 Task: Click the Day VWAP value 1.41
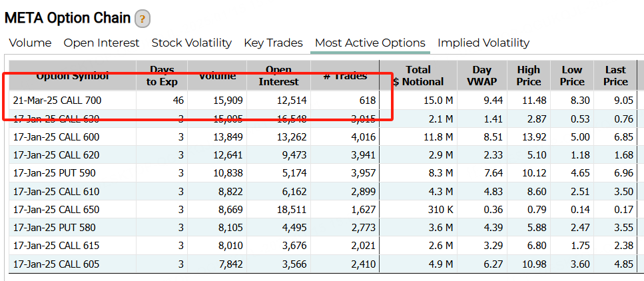(493, 119)
